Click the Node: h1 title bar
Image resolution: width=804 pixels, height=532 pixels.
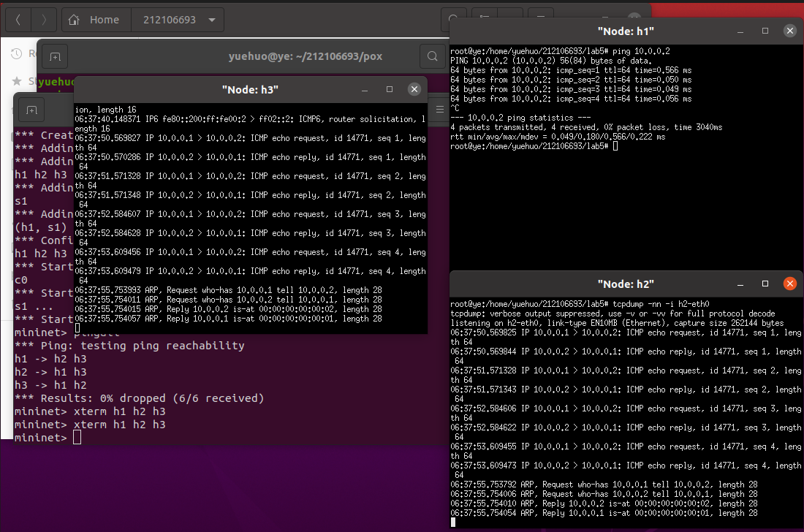coord(626,31)
